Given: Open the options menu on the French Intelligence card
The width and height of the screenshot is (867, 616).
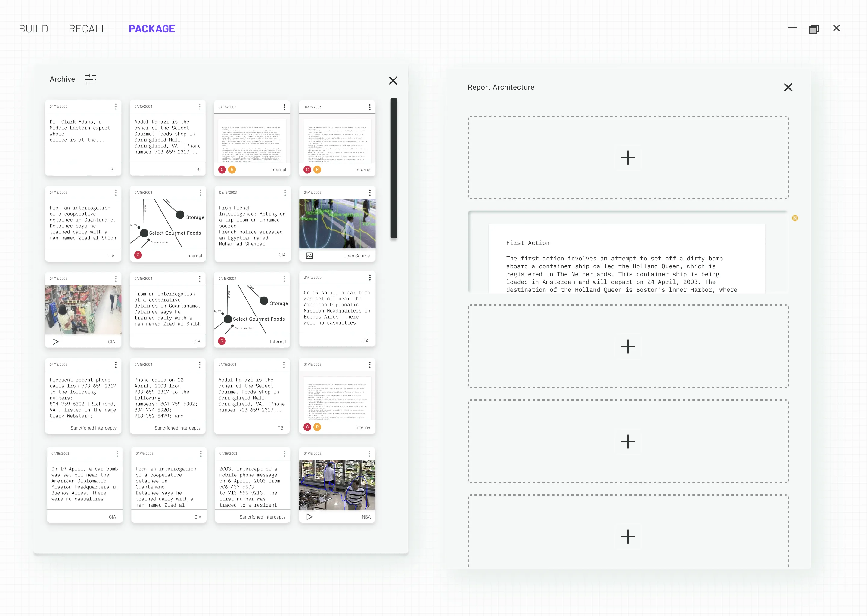Looking at the screenshot, I should (x=285, y=193).
